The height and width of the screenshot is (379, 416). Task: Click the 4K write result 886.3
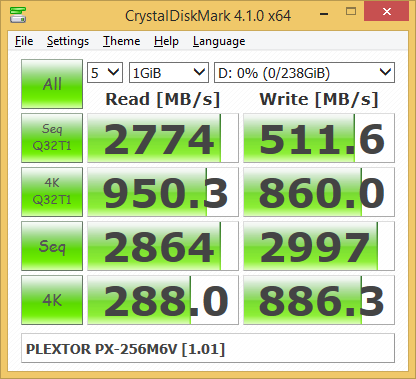coord(319,300)
